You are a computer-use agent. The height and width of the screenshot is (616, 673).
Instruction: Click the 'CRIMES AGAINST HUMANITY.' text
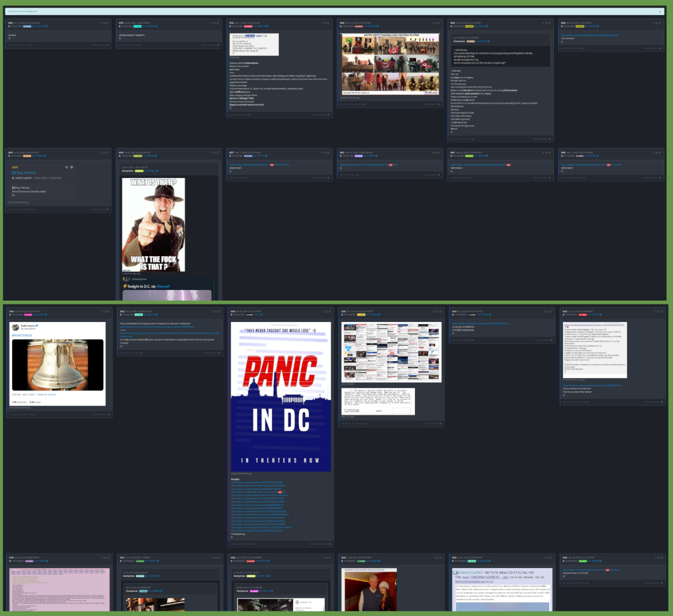[133, 35]
